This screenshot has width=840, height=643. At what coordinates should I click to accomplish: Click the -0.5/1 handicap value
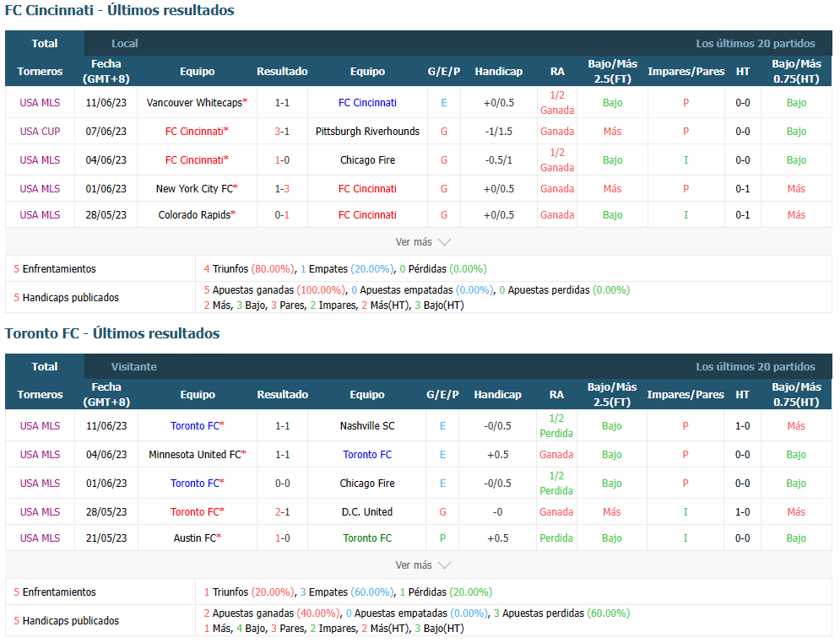(x=499, y=160)
